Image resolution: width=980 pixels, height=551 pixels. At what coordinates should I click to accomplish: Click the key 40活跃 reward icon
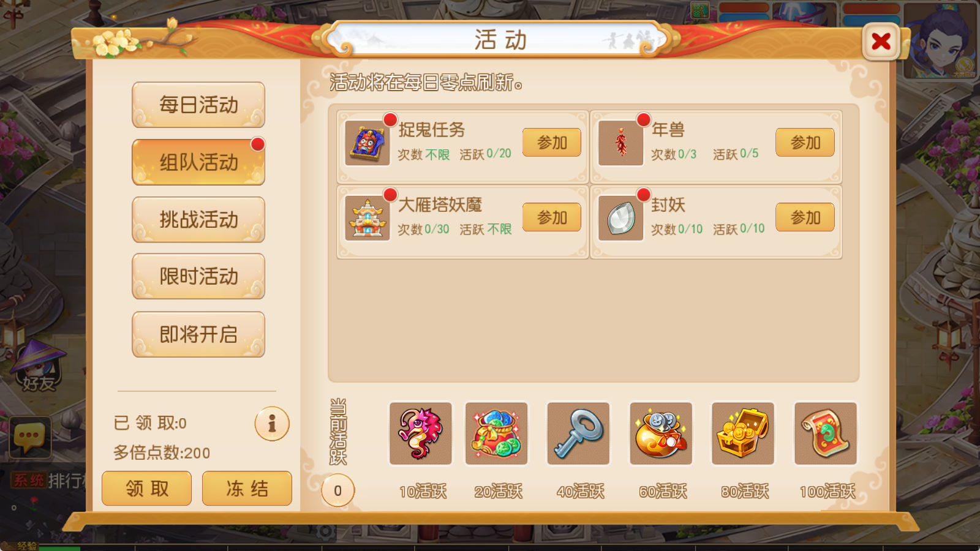[x=579, y=433]
